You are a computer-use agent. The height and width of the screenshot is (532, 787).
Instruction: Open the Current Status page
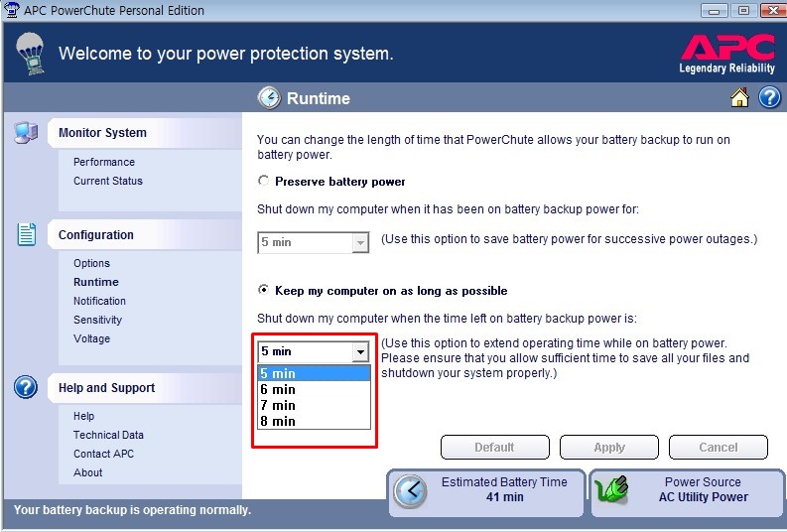[x=108, y=181]
